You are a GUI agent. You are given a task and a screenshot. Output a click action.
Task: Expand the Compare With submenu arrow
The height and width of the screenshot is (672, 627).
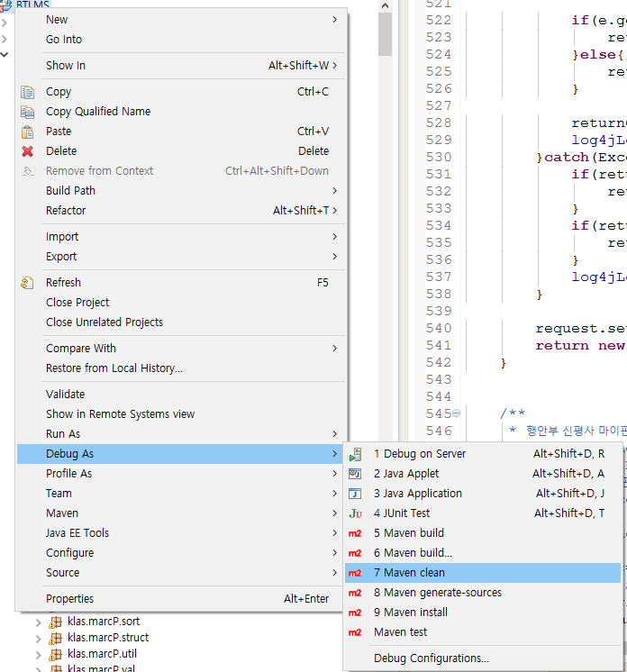335,348
